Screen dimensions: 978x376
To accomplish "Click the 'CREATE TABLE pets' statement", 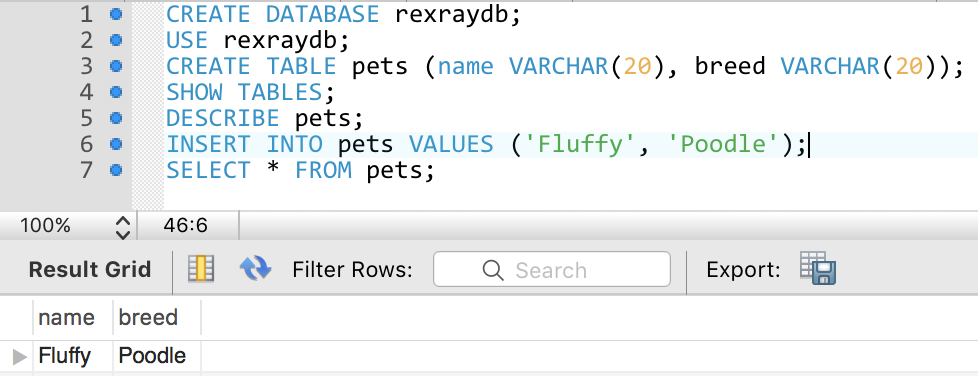I will point(565,66).
